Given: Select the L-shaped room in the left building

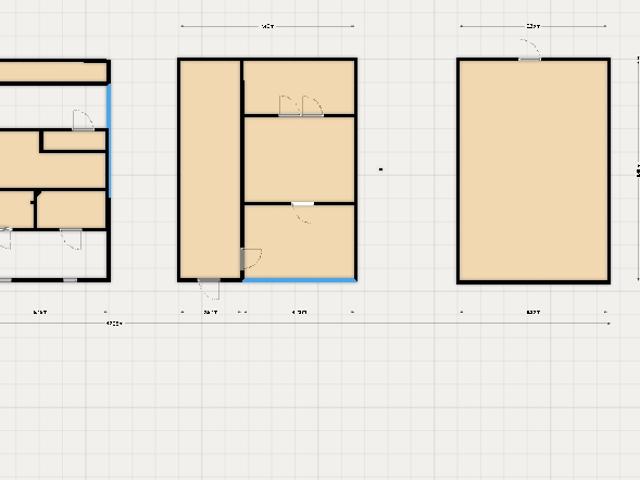Looking at the screenshot, I should (52, 169).
